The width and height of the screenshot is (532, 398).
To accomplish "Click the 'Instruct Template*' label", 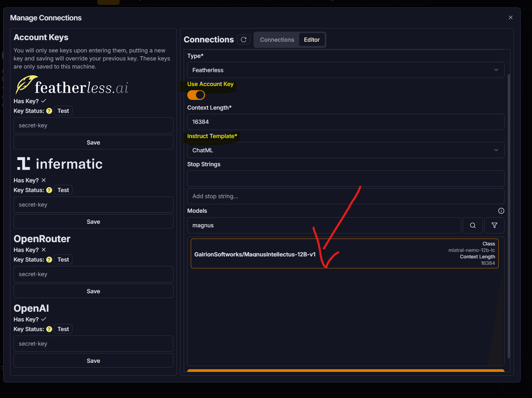I will click(x=212, y=136).
